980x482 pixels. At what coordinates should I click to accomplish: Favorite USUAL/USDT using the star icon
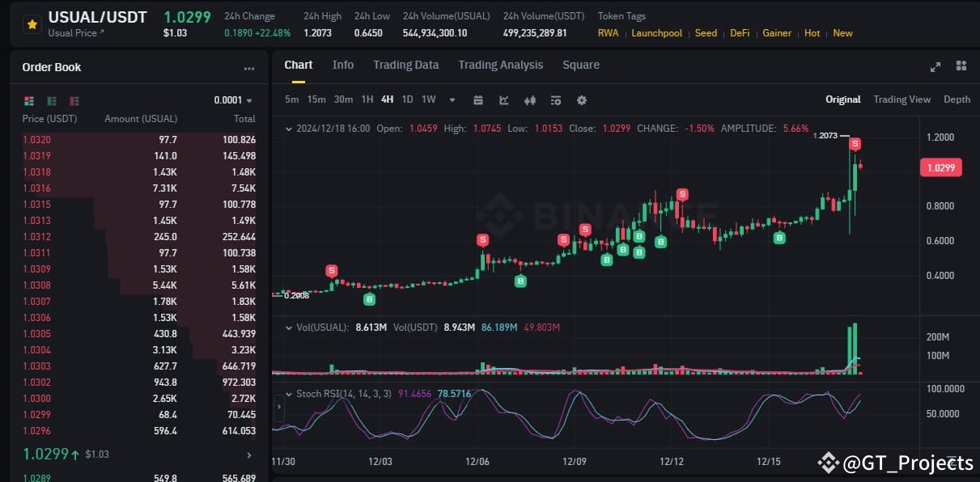click(x=32, y=24)
